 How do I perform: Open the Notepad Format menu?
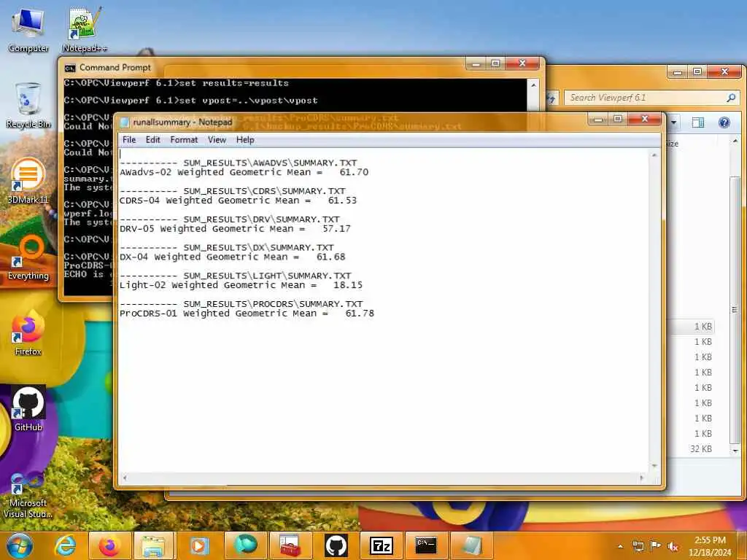(x=184, y=140)
